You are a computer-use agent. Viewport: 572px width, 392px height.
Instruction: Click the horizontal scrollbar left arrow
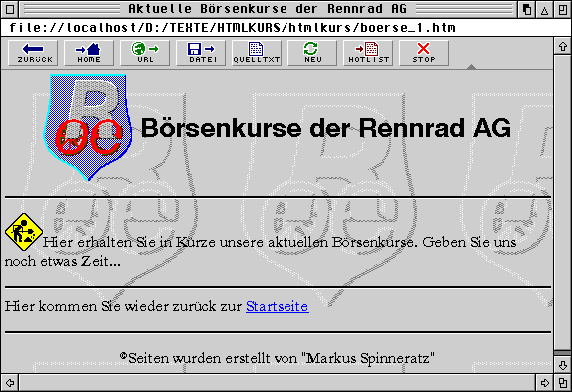10,382
